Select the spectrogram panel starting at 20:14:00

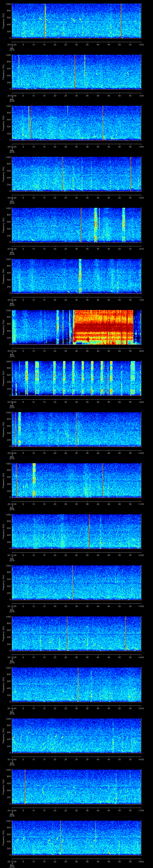pos(76,685)
